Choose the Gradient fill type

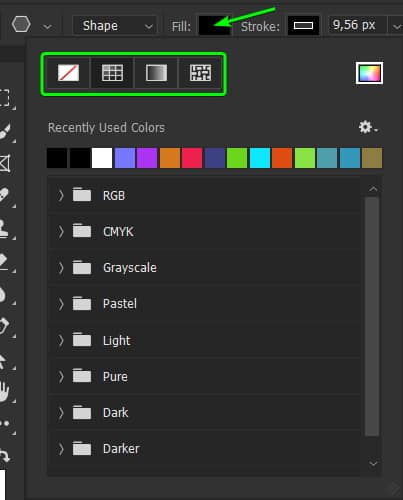(x=156, y=73)
